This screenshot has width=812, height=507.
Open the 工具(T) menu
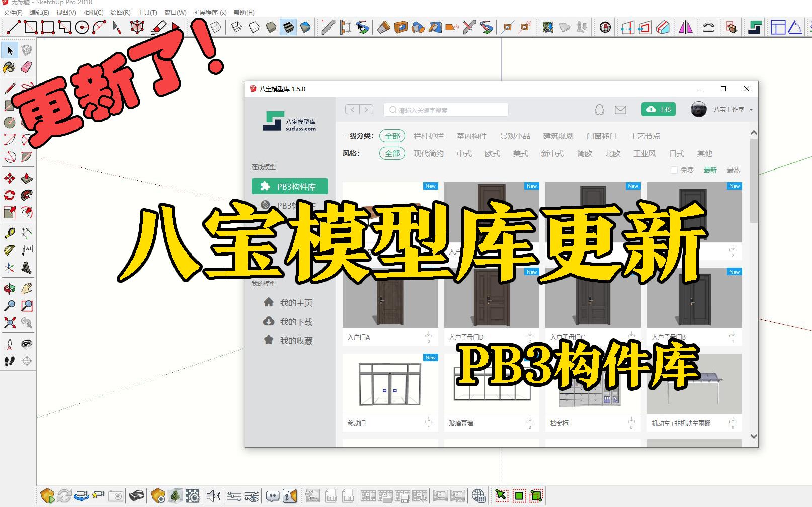(x=148, y=12)
